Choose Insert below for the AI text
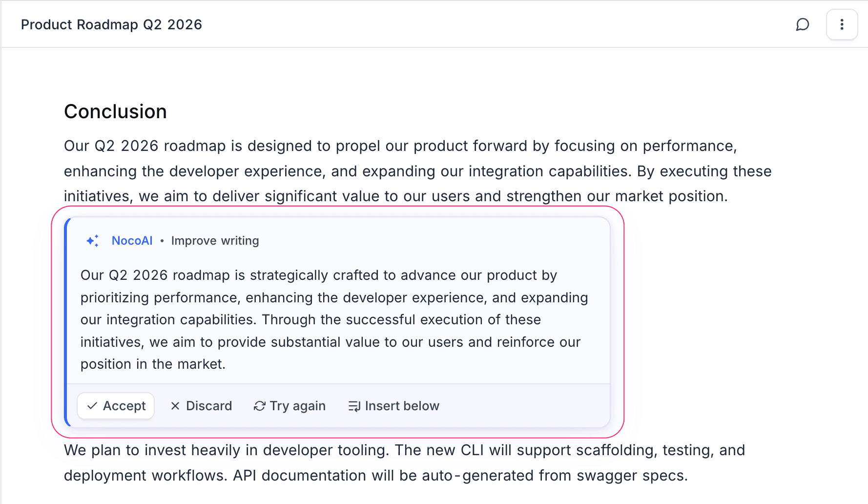This screenshot has width=868, height=504. coord(394,406)
